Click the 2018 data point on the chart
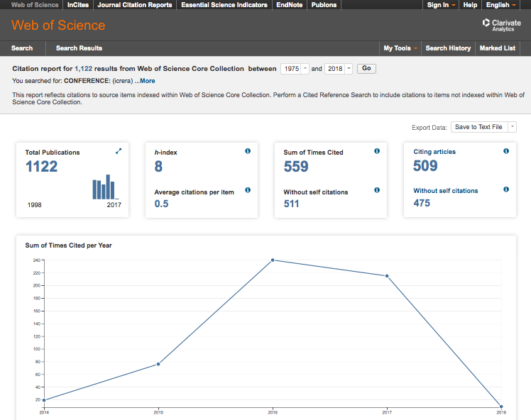The image size is (531, 420). point(501,407)
